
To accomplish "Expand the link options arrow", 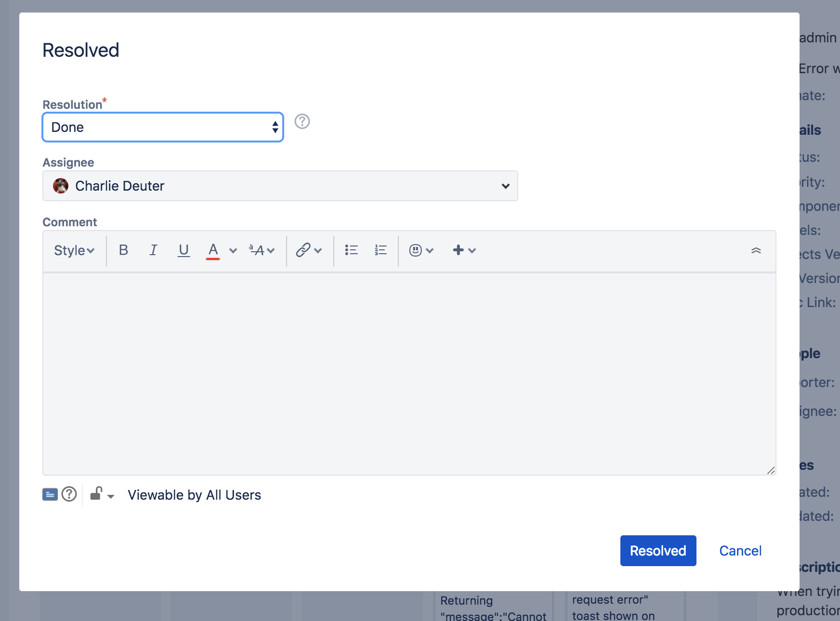I will (x=318, y=250).
